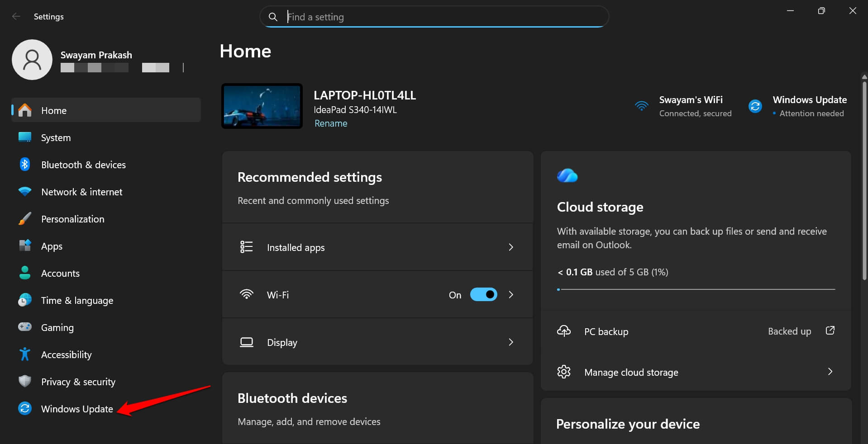
Task: Open the Installed apps row
Action: (377, 247)
